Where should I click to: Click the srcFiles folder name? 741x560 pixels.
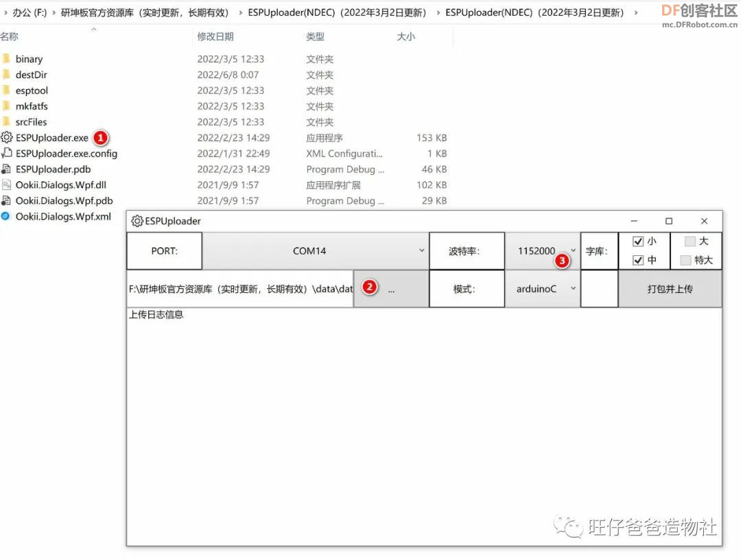pos(31,121)
